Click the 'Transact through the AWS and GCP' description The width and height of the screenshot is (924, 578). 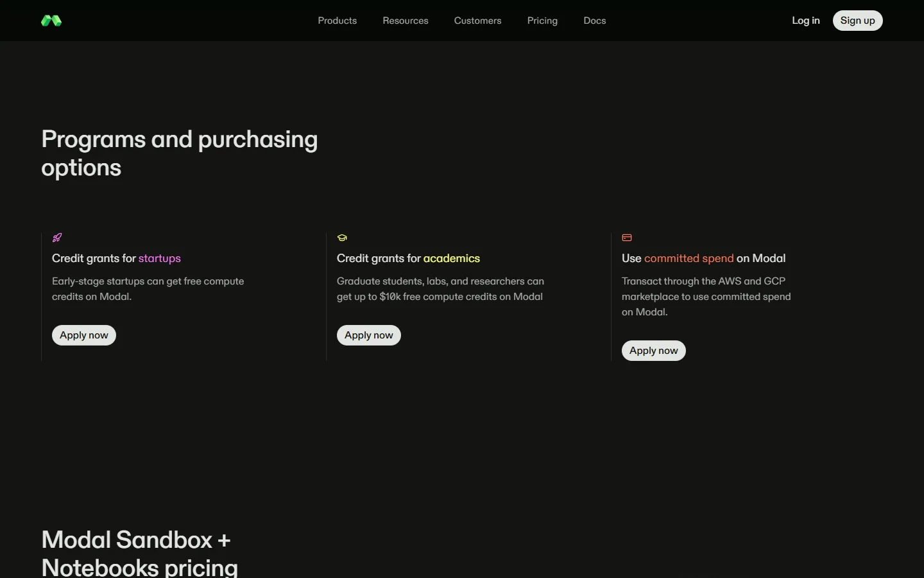(x=706, y=297)
